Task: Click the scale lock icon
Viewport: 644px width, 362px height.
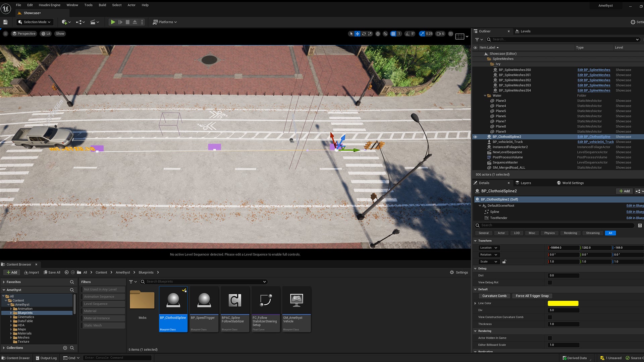Action: [504, 262]
